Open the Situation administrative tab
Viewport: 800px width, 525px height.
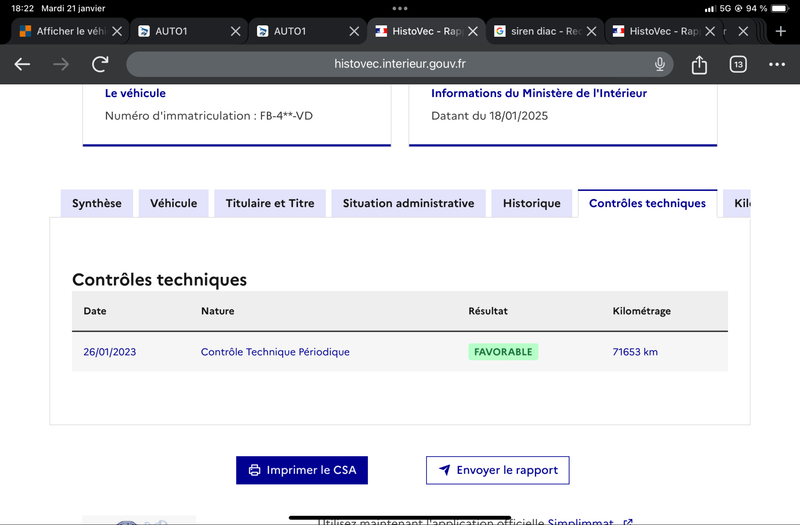pyautogui.click(x=408, y=203)
